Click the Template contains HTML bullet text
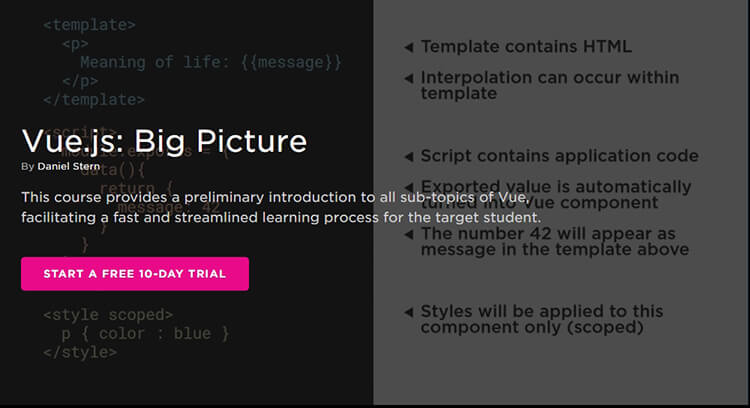Image resolution: width=750 pixels, height=408 pixels. pos(526,46)
